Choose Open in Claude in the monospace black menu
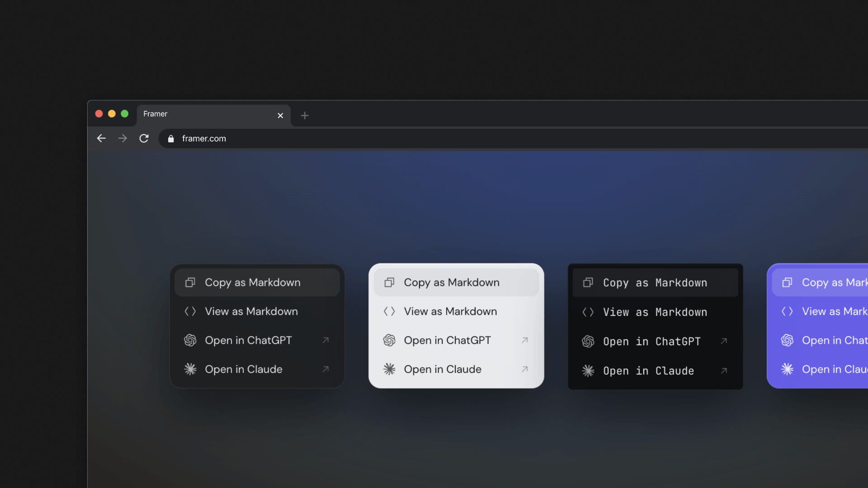The height and width of the screenshot is (488, 868). 655,371
